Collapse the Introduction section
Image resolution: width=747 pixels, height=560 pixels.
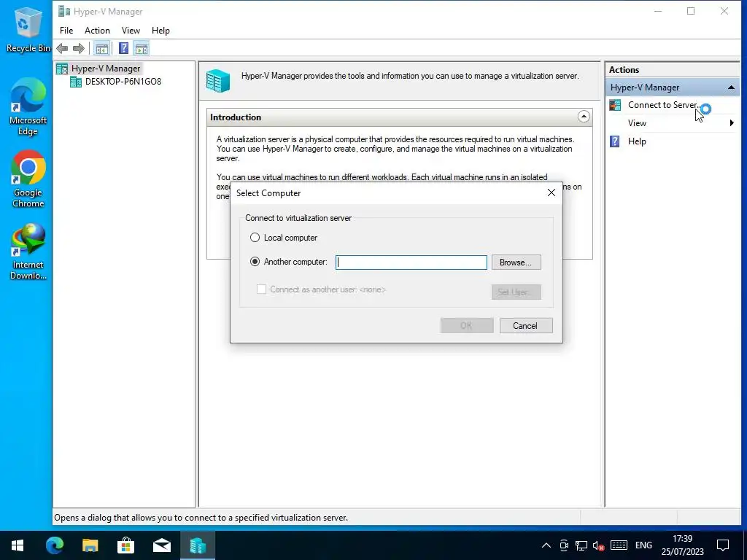(x=584, y=117)
